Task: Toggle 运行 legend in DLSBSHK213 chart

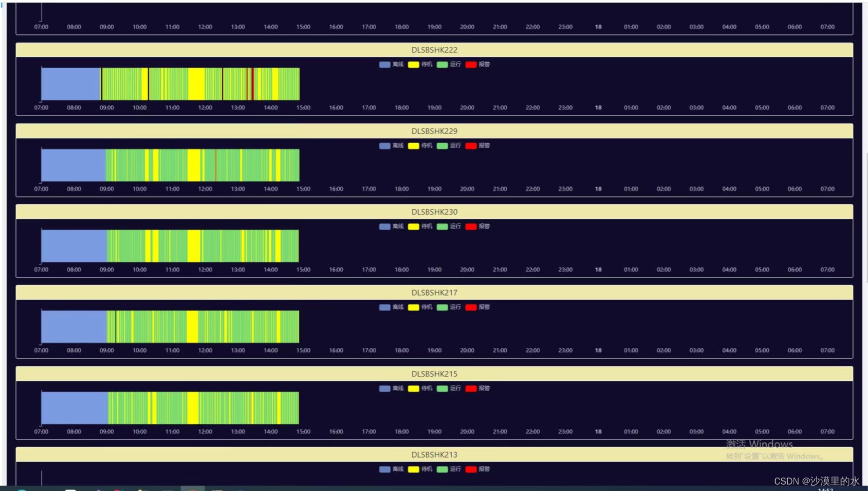Action: tap(449, 469)
